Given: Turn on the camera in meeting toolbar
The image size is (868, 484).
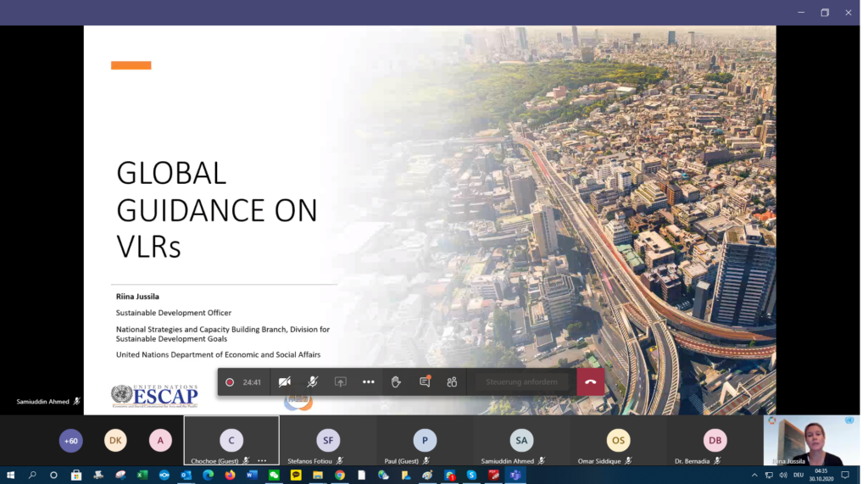Looking at the screenshot, I should [285, 382].
